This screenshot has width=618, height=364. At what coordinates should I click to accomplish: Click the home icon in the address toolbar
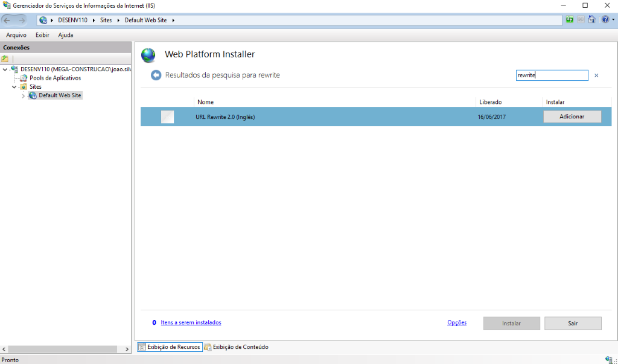coord(591,19)
